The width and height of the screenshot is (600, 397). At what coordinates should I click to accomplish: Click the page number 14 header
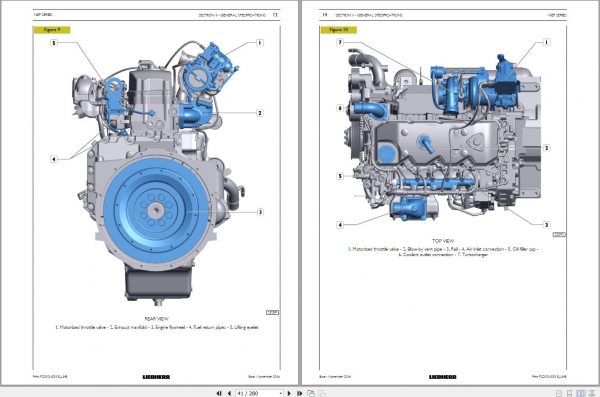tap(324, 15)
